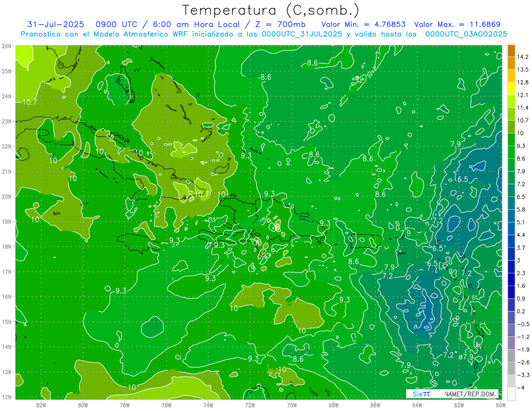Viewport: 532px width, 411px height.
Task: Click the 20N latitude axis label
Action: [x=6, y=196]
